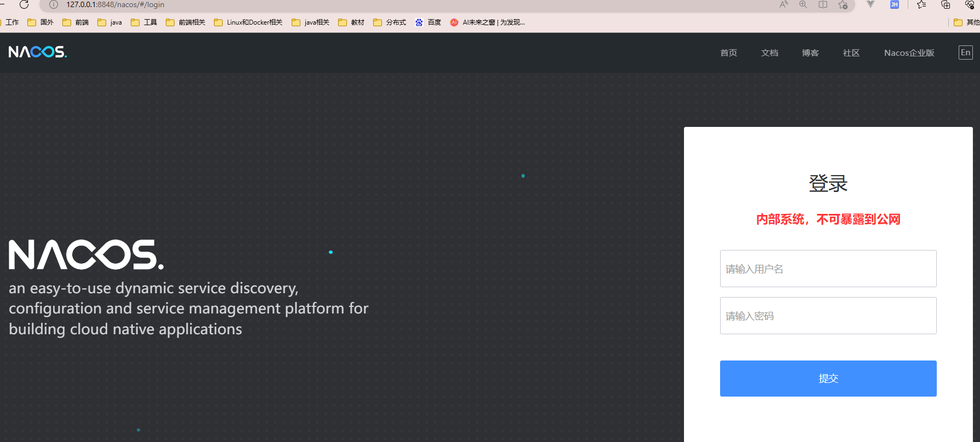The height and width of the screenshot is (442, 980).
Task: Open the 前端 bookmark folder
Action: pos(76,22)
